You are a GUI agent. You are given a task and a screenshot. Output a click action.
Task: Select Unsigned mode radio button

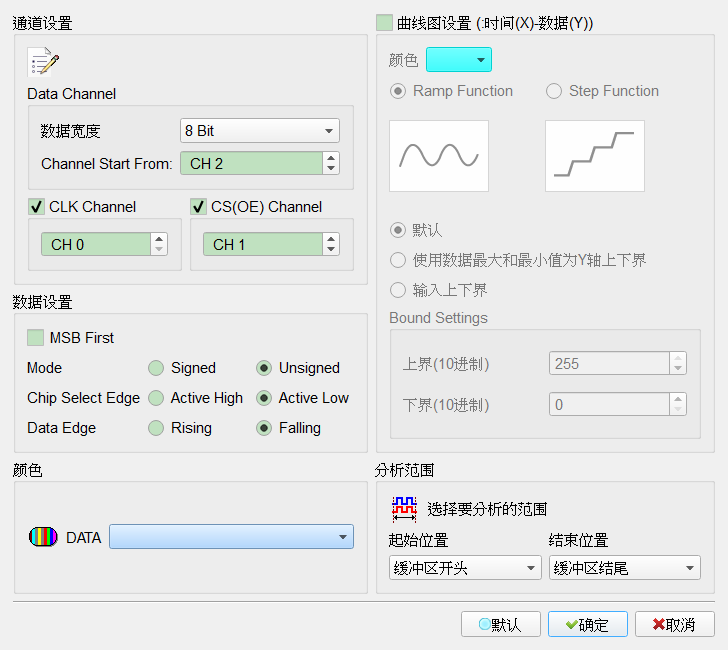[x=264, y=368]
